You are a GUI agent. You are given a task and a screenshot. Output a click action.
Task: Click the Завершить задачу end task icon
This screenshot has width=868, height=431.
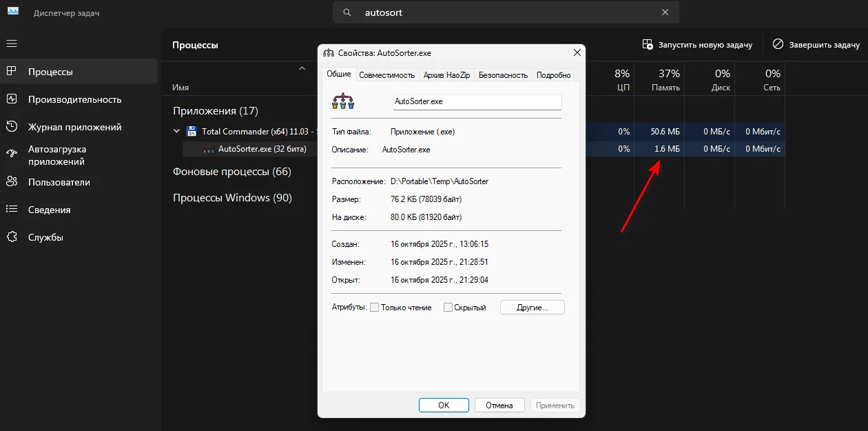point(778,44)
